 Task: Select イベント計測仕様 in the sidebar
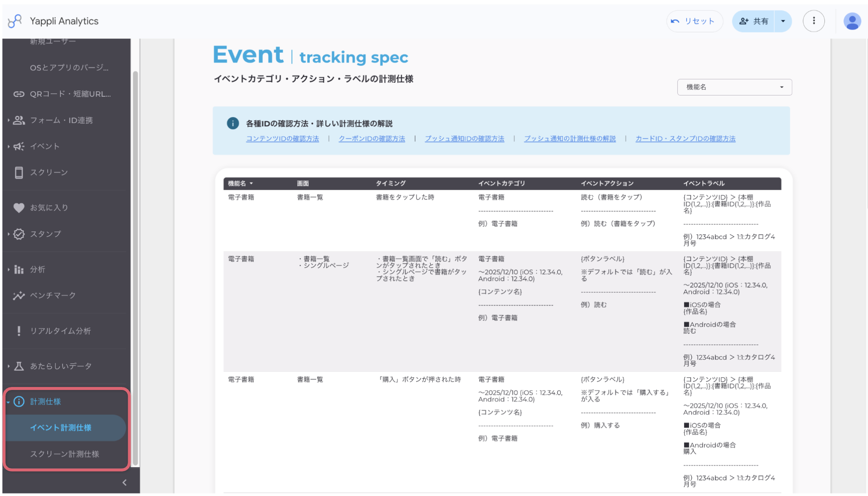click(x=65, y=428)
